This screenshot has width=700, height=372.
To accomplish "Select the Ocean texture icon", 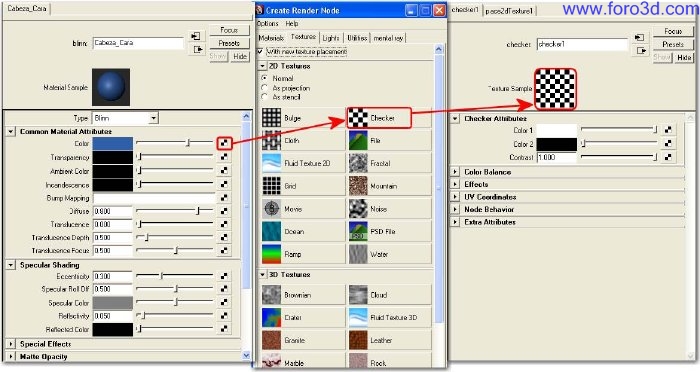I will (271, 231).
